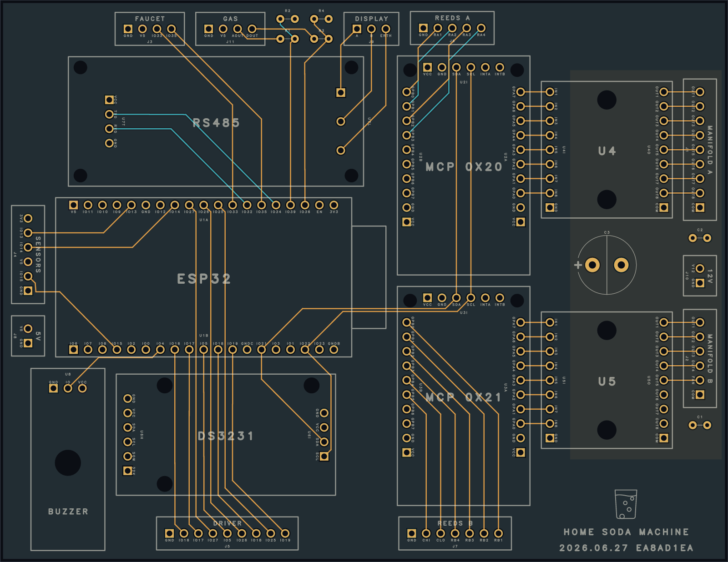Click the large buzzer mounting hole
This screenshot has width=728, height=562.
68,463
